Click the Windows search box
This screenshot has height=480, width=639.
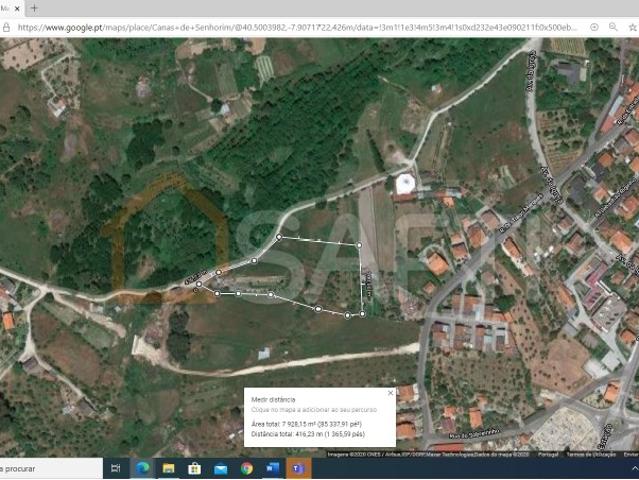point(51,469)
